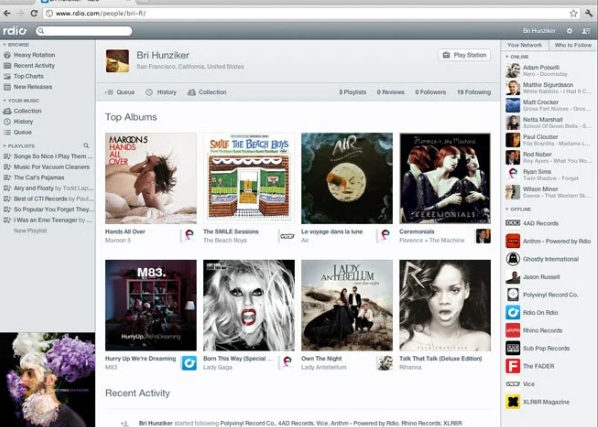Click the Sub Pop Records logo icon
This screenshot has height=427, width=598.
[513, 348]
